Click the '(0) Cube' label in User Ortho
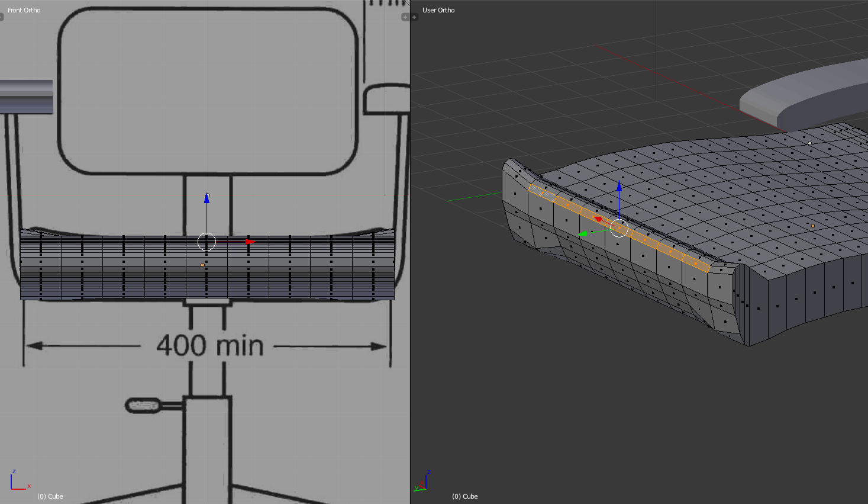 (x=465, y=496)
